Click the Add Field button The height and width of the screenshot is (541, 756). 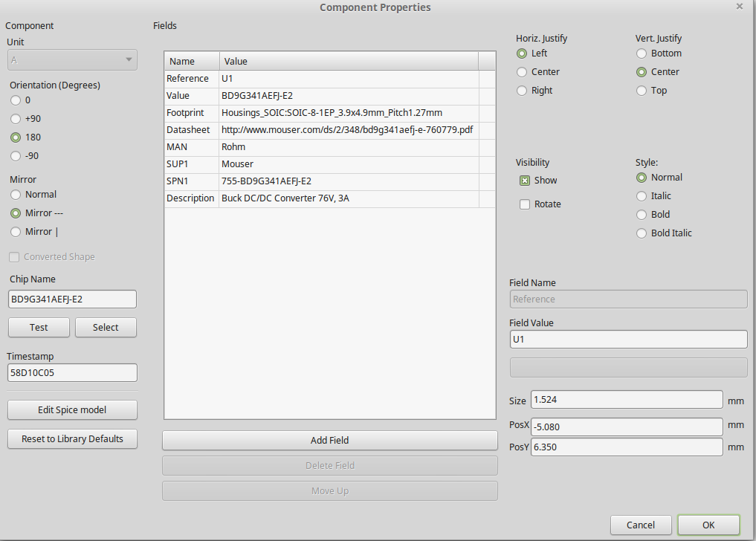pos(329,441)
